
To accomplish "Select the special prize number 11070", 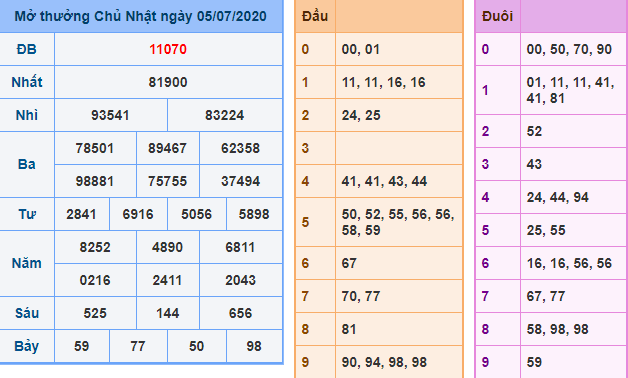I will [168, 49].
